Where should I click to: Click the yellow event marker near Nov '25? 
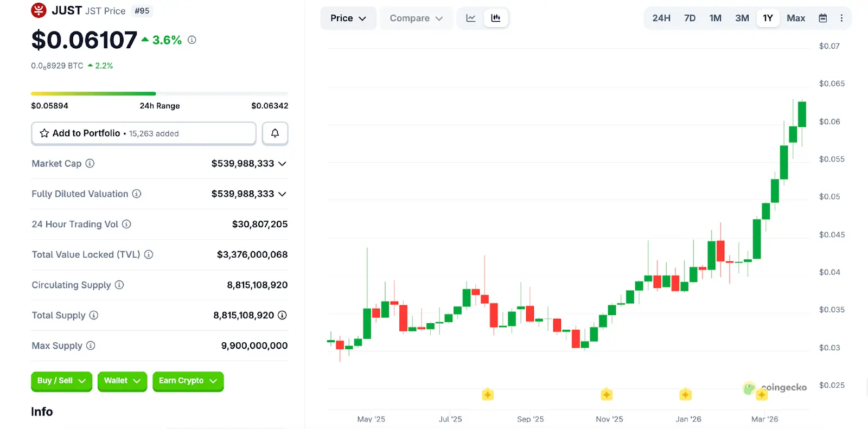(x=607, y=394)
